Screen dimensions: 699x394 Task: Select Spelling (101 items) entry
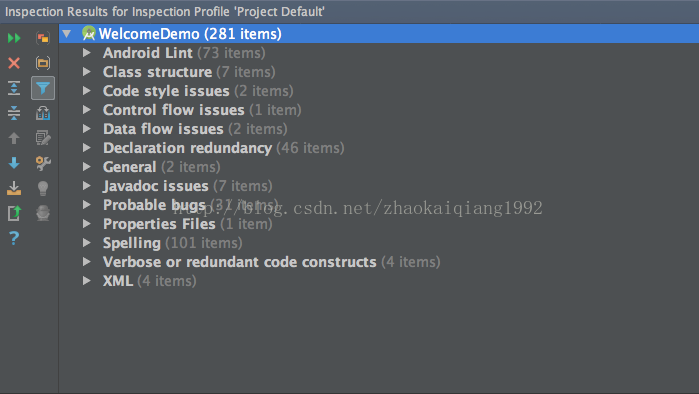173,243
